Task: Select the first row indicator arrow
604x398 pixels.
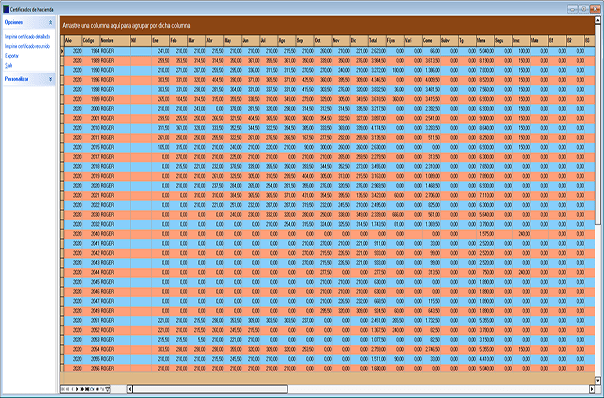Action: tap(62, 51)
